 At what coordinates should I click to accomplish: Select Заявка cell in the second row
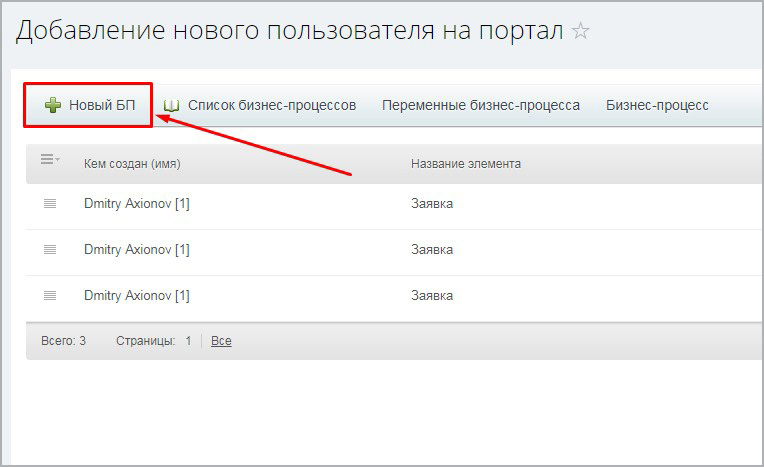click(x=432, y=250)
